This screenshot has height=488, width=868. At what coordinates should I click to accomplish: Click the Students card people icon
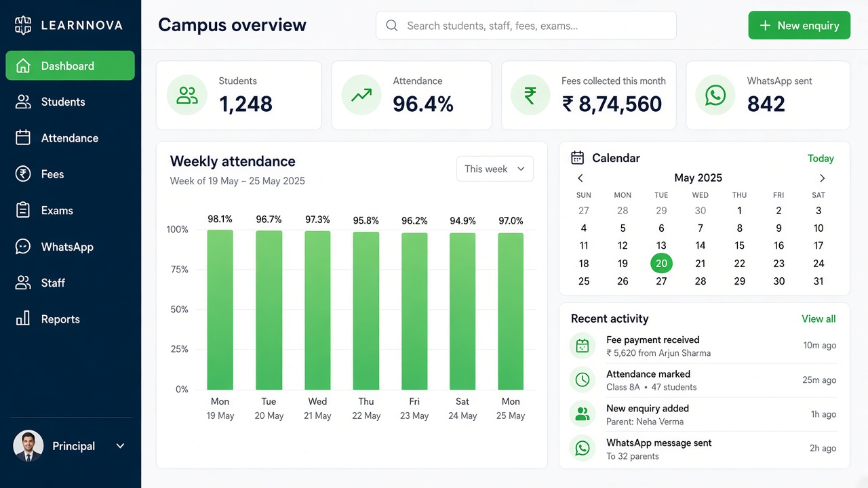186,95
